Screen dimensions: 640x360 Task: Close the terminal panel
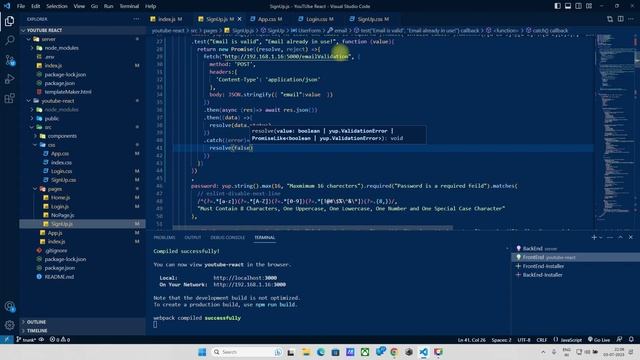point(631,237)
